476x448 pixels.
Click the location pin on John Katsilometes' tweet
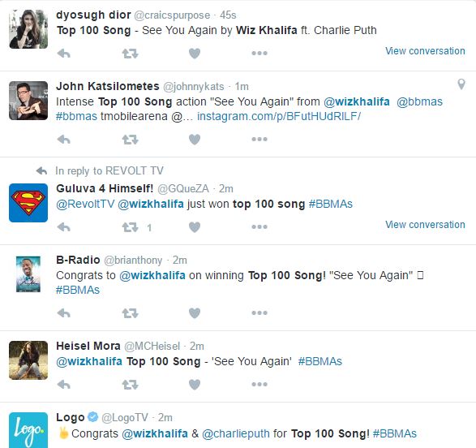461,84
